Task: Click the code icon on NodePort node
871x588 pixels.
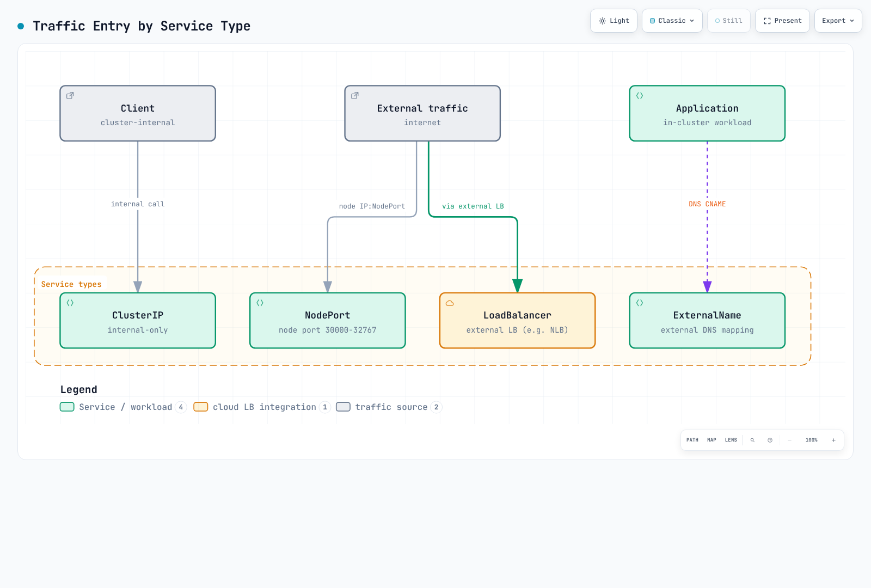Action: (260, 303)
